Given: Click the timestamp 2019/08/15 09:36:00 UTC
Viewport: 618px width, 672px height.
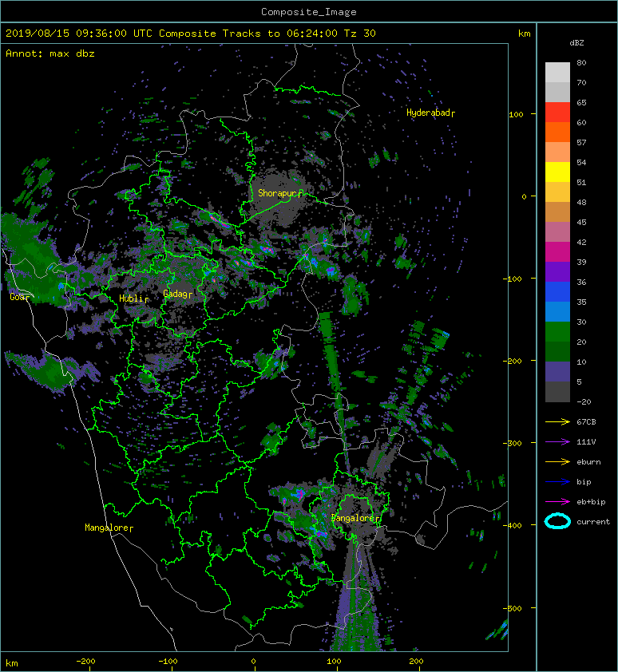Looking at the screenshot, I should (79, 33).
